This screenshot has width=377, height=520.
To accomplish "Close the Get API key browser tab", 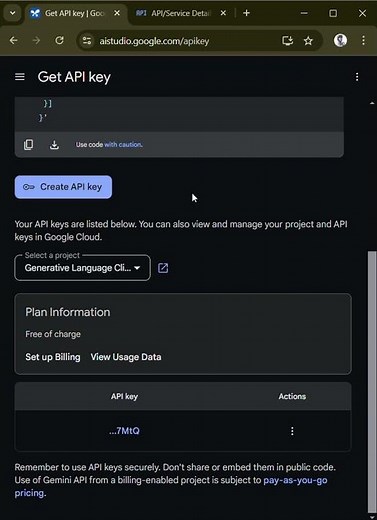I will (x=117, y=13).
